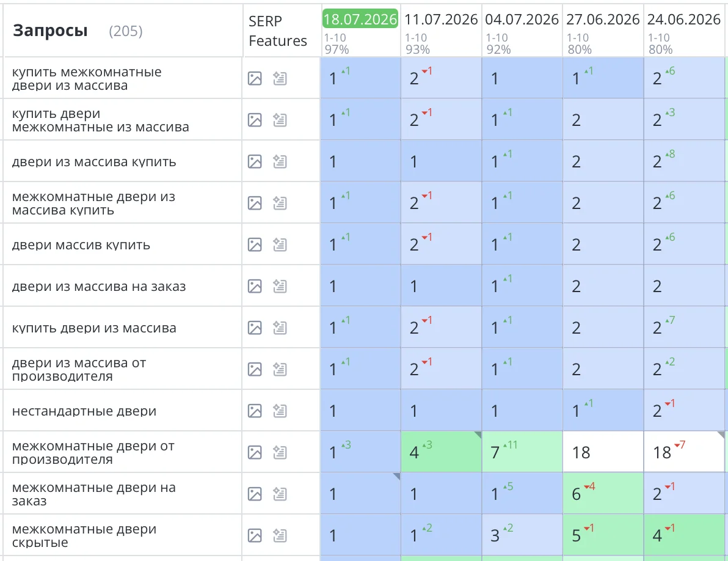Click snippet icon for 'купить двери межкомнатные из массива'
The width and height of the screenshot is (728, 561).
pyautogui.click(x=280, y=120)
